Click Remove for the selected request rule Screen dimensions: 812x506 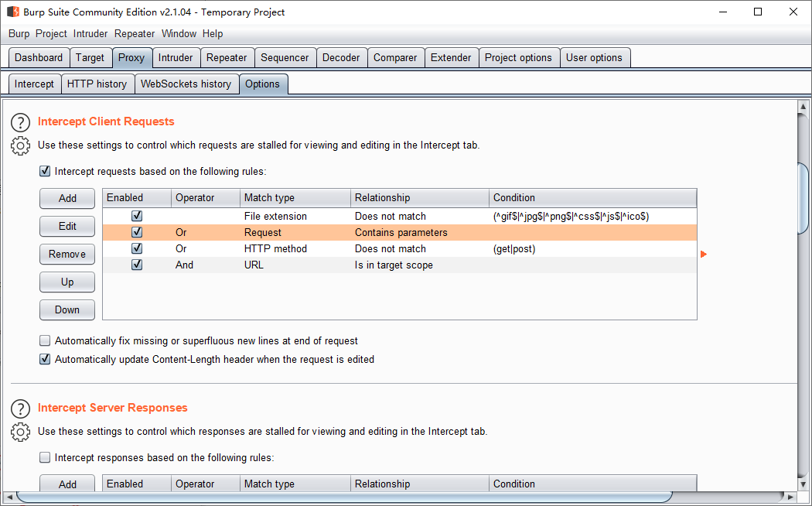coord(67,255)
